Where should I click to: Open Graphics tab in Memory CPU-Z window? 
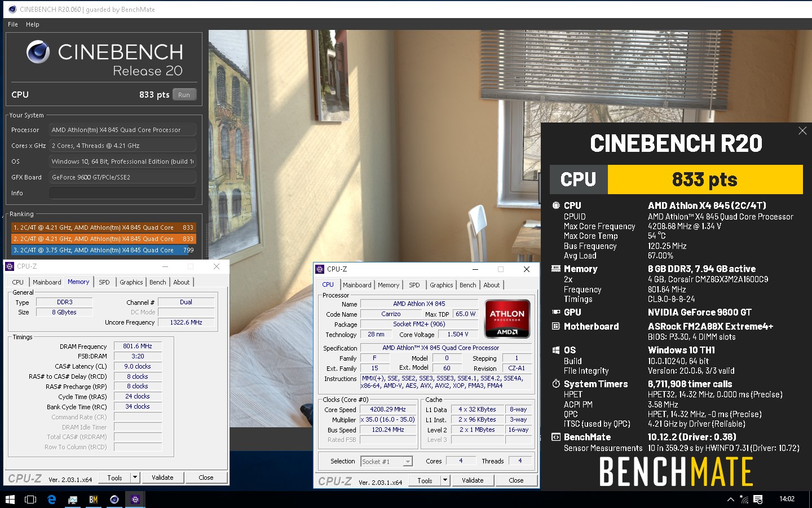point(131,282)
